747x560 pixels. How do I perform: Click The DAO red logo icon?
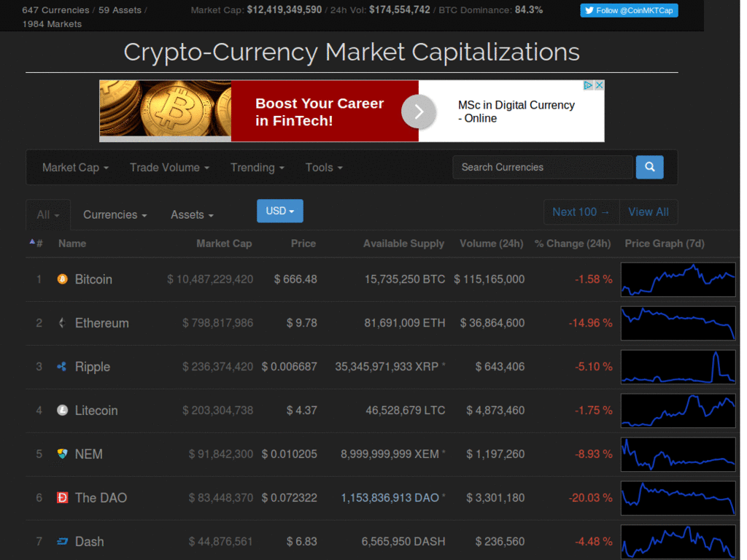[x=63, y=497]
